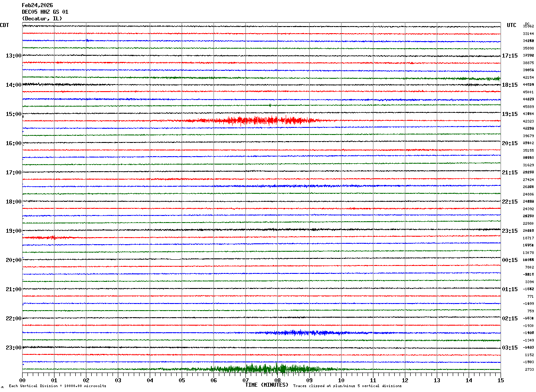Viewport: 536px width, 392px height.
Task: Click the DC offset value 45001
Action: tap(528, 92)
